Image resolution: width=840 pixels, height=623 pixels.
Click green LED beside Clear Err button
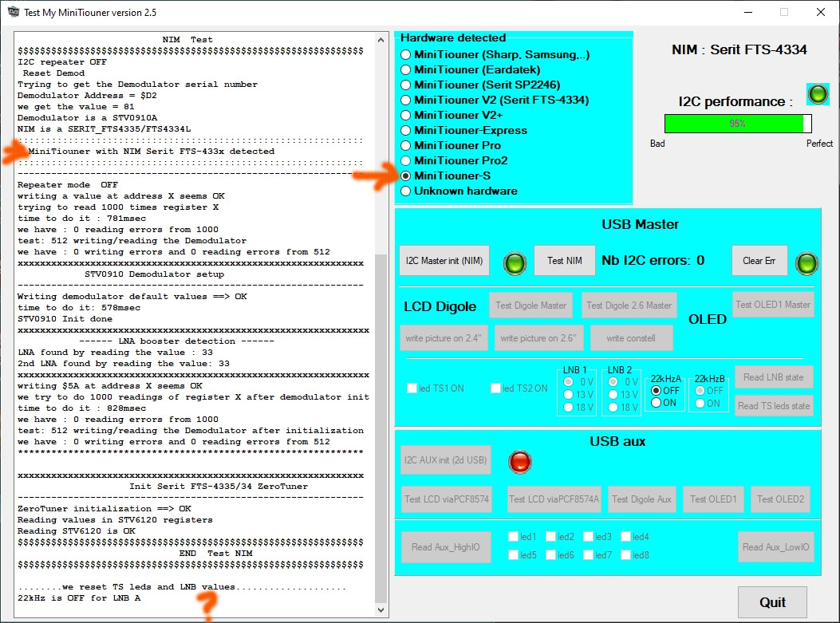[806, 263]
